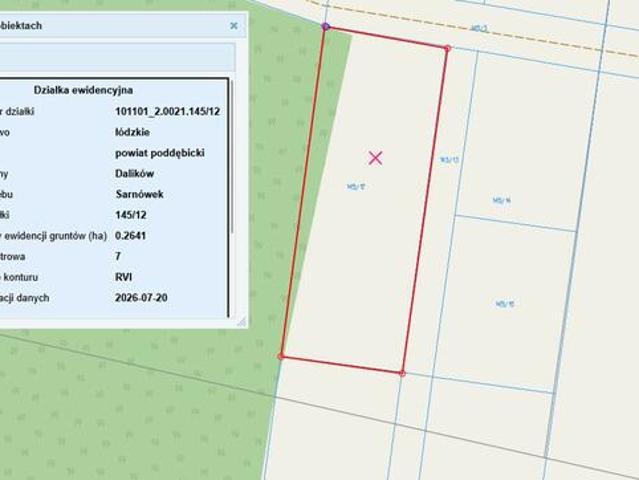The image size is (639, 480).
Task: Select the parcel number '145/12' value
Action: click(x=131, y=215)
